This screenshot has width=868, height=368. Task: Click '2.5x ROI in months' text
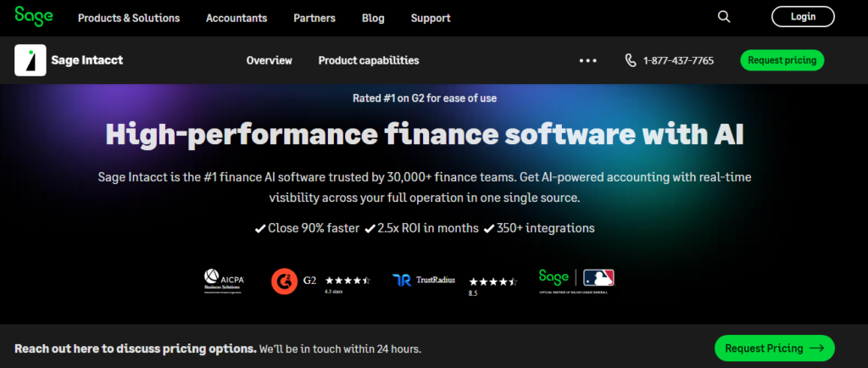[422, 228]
